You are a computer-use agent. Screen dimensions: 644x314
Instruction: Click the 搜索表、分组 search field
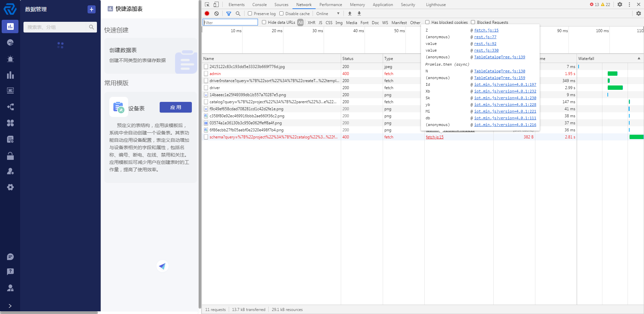point(55,27)
